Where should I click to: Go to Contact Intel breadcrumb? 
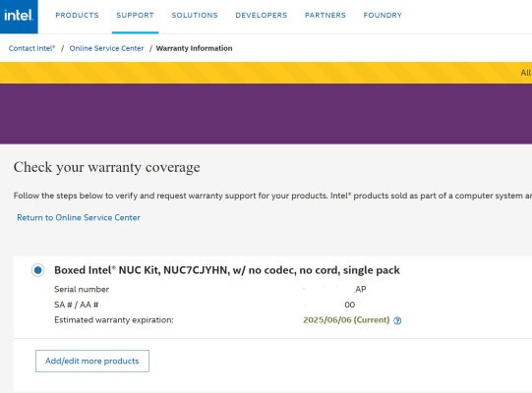[x=31, y=48]
